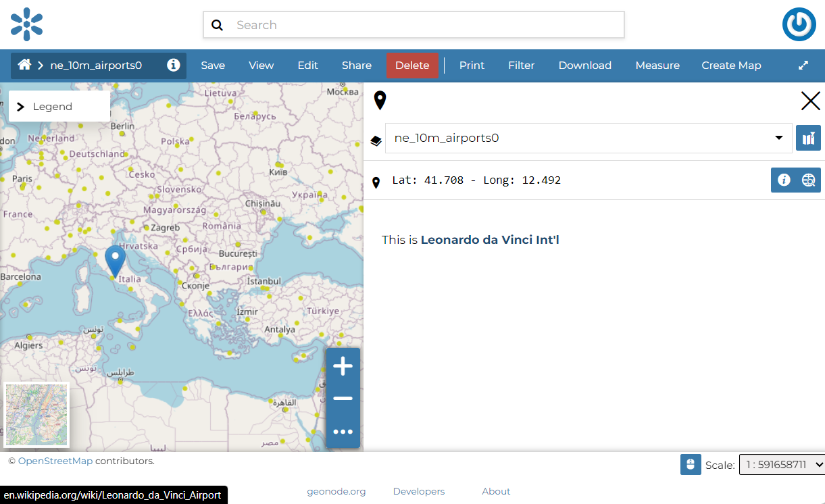Click the background map thumbnail selector
The width and height of the screenshot is (825, 504).
(36, 415)
